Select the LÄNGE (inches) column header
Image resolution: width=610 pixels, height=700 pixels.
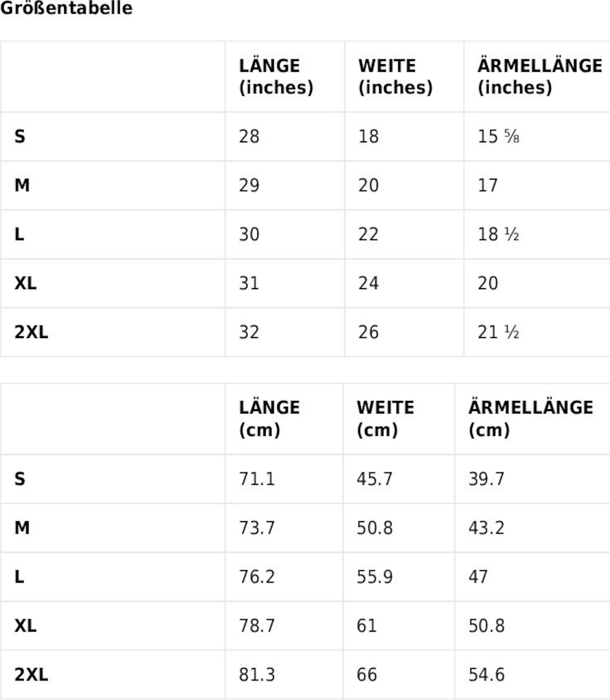pyautogui.click(x=276, y=76)
